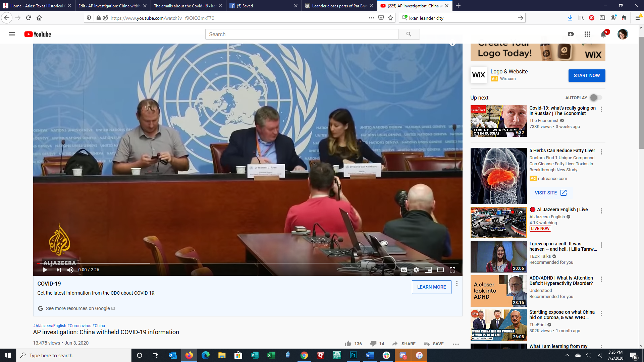This screenshot has width=644, height=362.
Task: Like the video with thumbs up
Action: (x=348, y=344)
